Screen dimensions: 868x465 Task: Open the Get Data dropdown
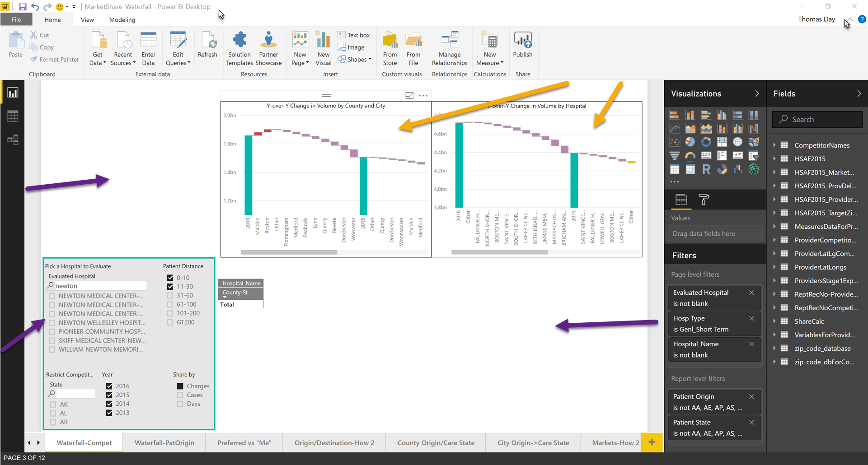coord(98,59)
